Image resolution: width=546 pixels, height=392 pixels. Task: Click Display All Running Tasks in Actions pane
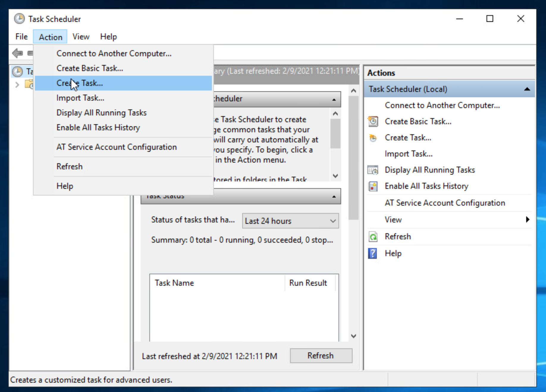(x=430, y=170)
